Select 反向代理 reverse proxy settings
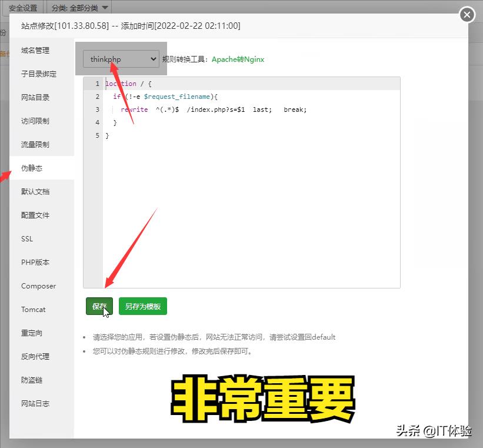 (x=34, y=356)
